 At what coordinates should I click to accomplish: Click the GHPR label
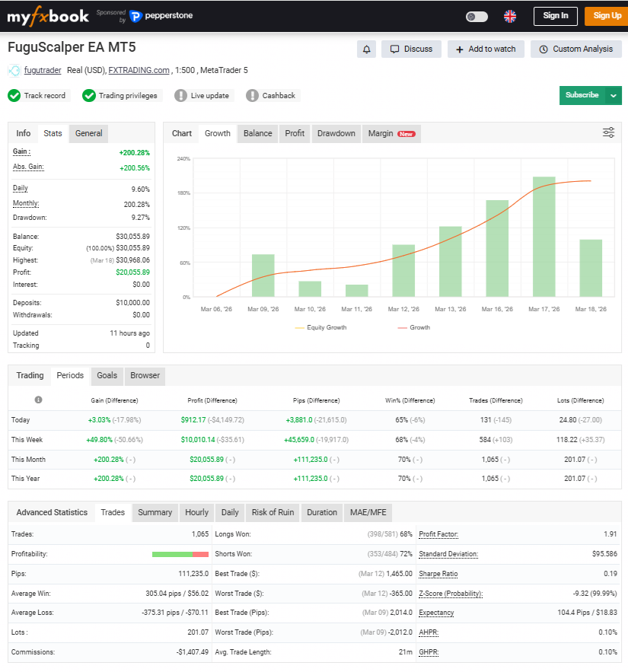[x=429, y=652]
